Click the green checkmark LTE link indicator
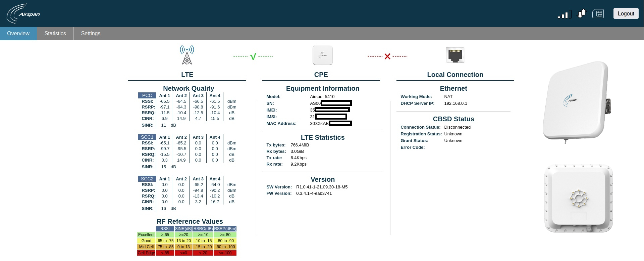This screenshot has width=644, height=261. click(x=253, y=56)
